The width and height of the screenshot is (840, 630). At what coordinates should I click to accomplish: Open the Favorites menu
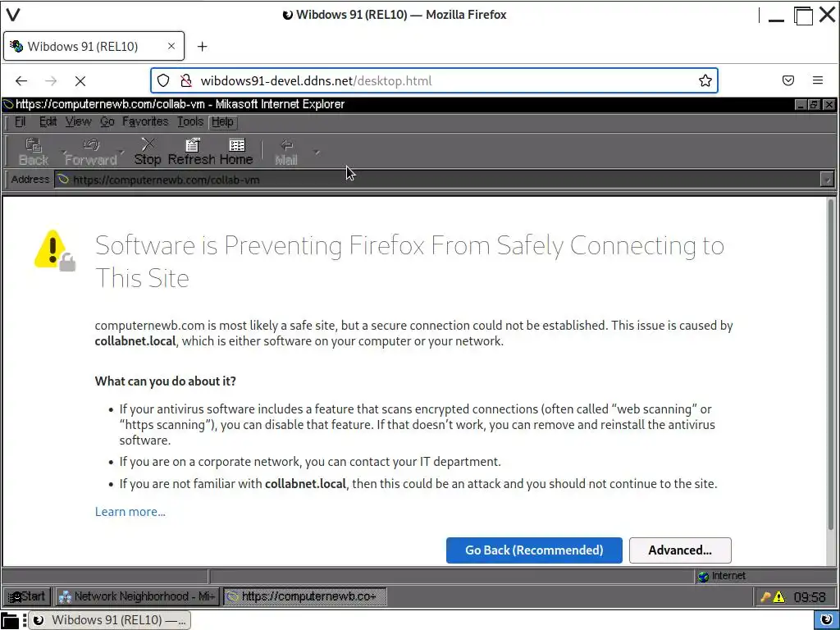tap(145, 122)
